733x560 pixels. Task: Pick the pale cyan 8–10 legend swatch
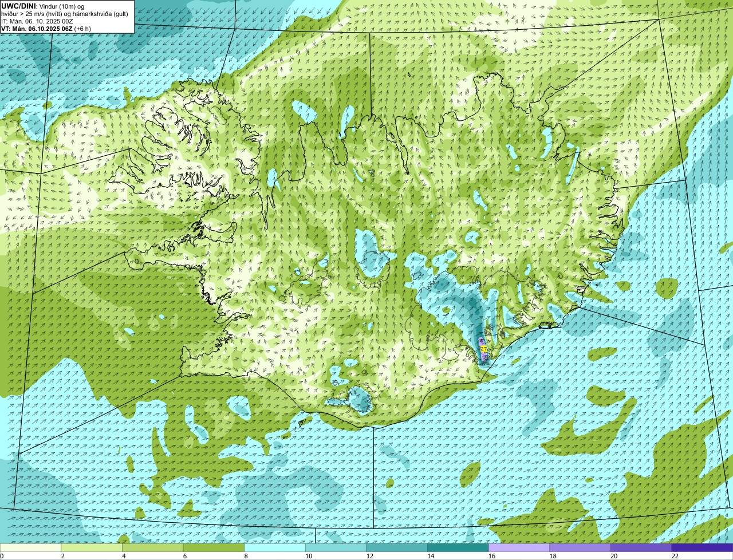pyautogui.click(x=275, y=547)
